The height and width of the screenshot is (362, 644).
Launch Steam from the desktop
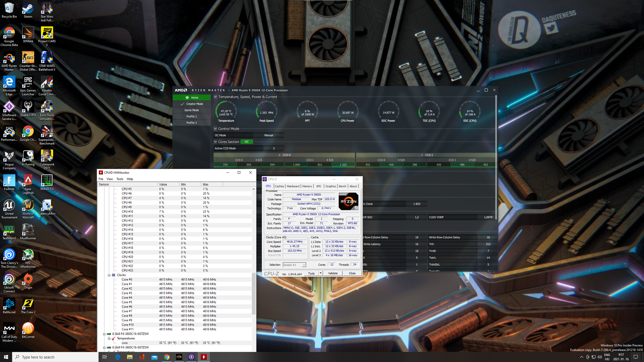click(28, 10)
